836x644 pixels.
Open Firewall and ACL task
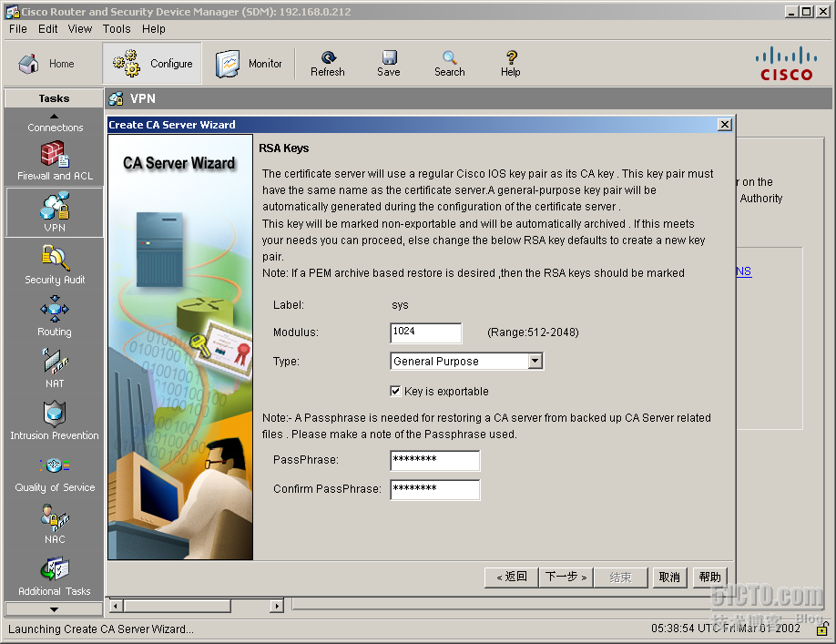[55, 160]
